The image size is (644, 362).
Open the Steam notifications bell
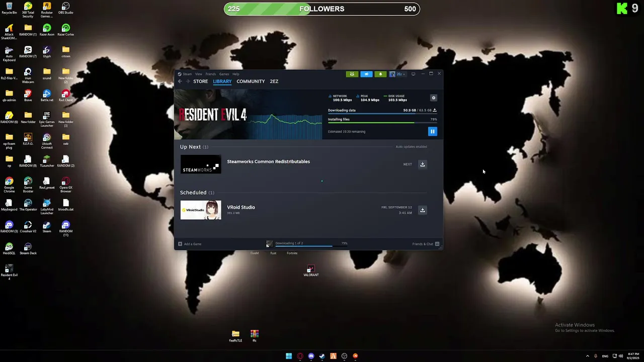[x=380, y=74]
